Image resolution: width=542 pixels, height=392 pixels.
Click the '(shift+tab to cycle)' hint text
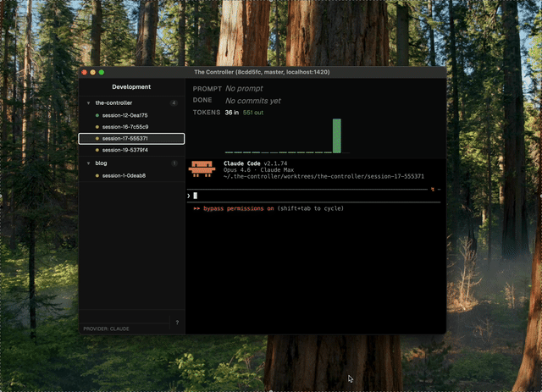pyautogui.click(x=311, y=208)
